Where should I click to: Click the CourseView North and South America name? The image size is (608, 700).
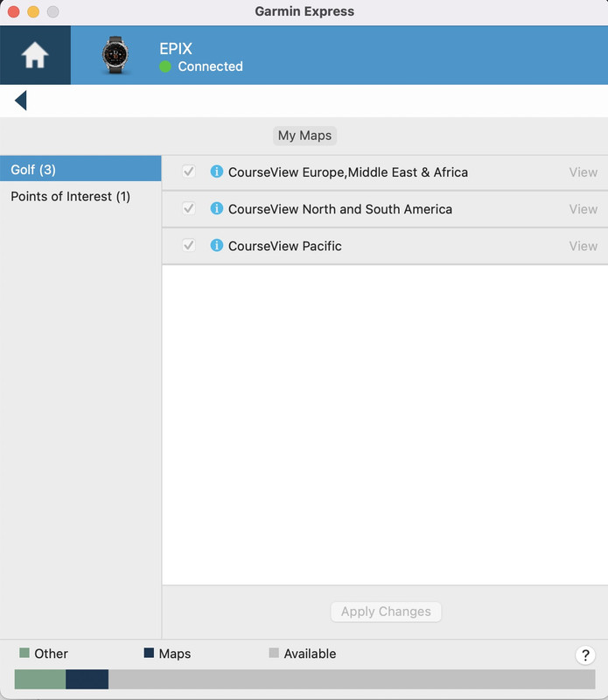[340, 209]
